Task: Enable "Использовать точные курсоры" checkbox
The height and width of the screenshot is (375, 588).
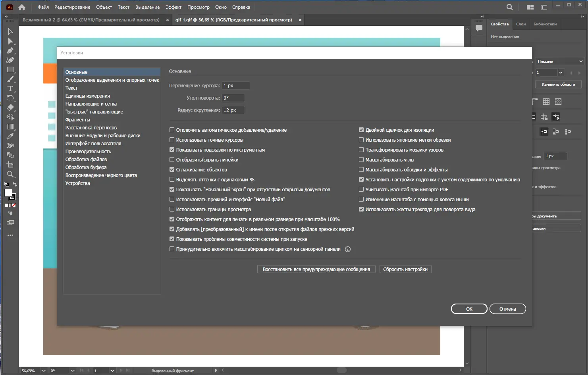Action: point(172,140)
